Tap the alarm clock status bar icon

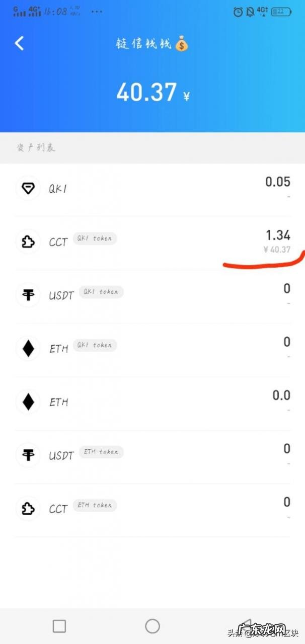(238, 12)
